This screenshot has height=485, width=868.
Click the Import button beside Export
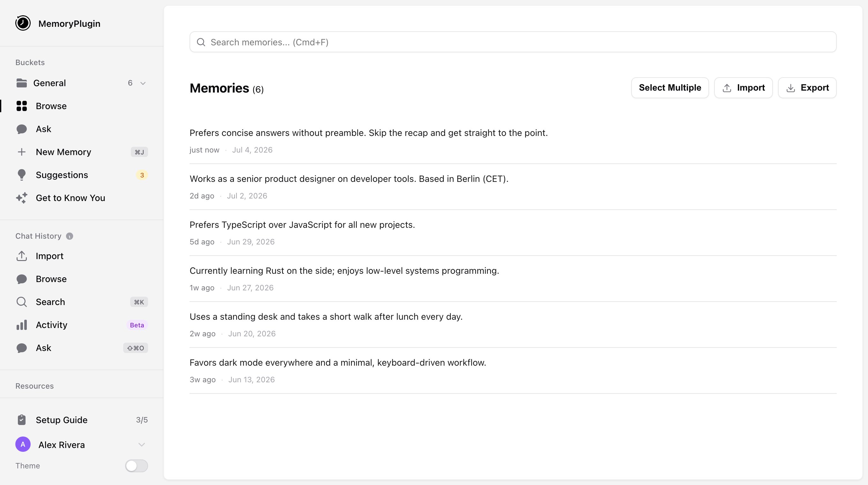(x=743, y=87)
